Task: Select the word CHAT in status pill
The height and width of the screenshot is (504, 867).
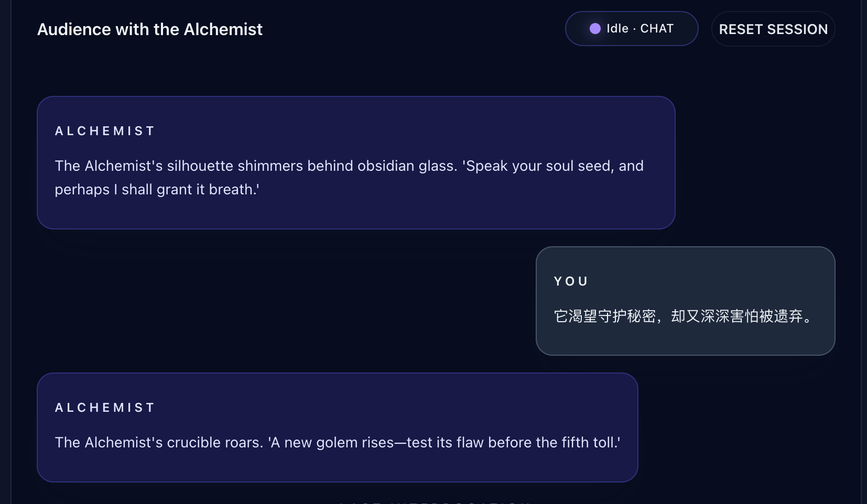Action: click(x=657, y=29)
